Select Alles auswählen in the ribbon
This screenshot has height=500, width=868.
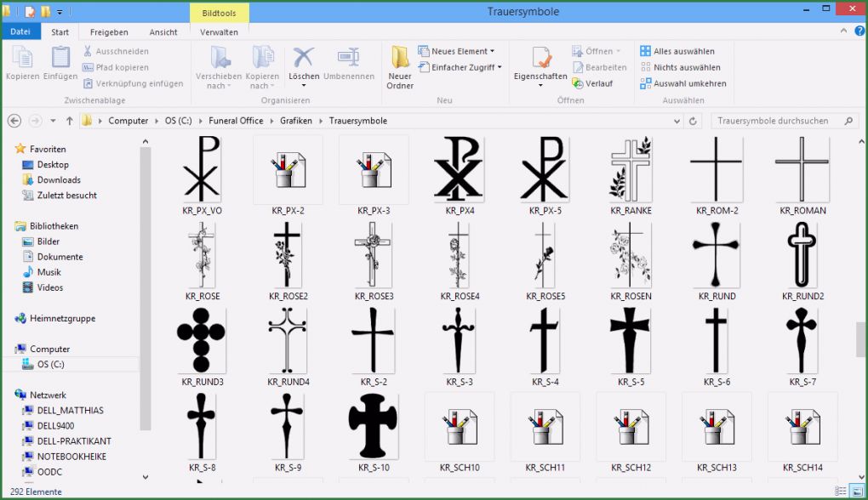pos(682,51)
